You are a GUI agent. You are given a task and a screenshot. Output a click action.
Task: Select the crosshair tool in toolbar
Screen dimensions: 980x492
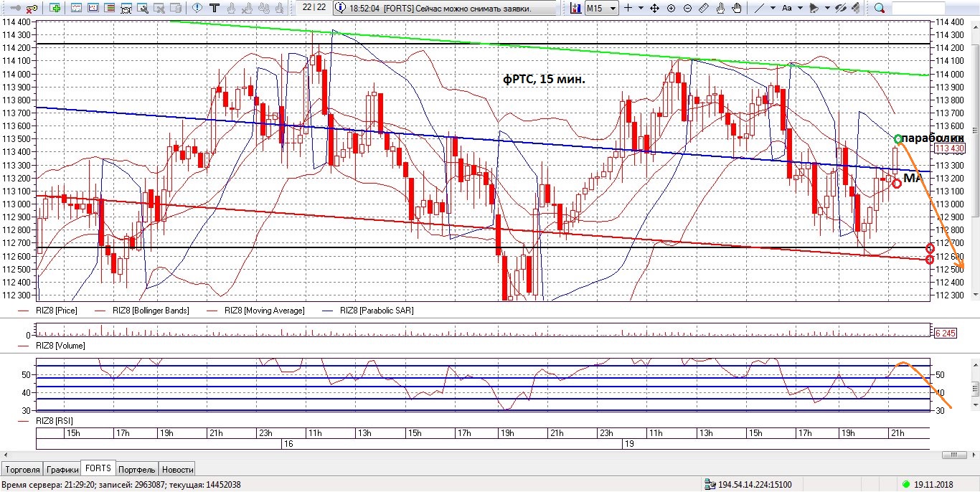click(x=628, y=8)
